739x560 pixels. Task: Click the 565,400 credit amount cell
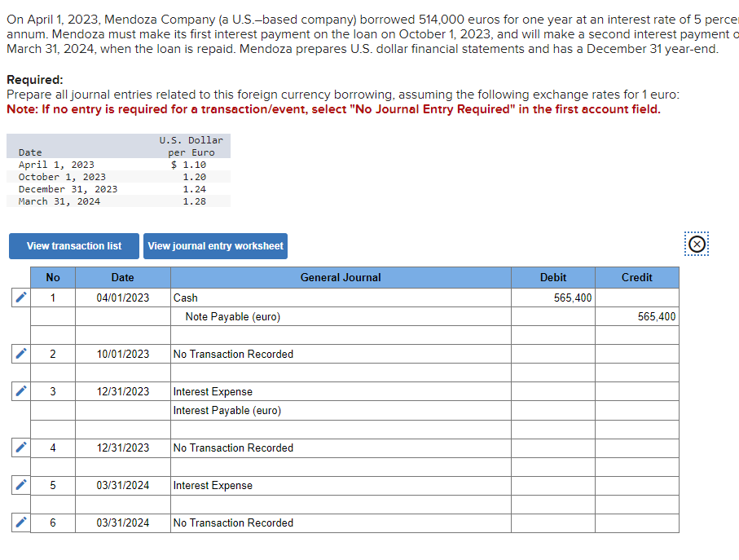coord(636,317)
